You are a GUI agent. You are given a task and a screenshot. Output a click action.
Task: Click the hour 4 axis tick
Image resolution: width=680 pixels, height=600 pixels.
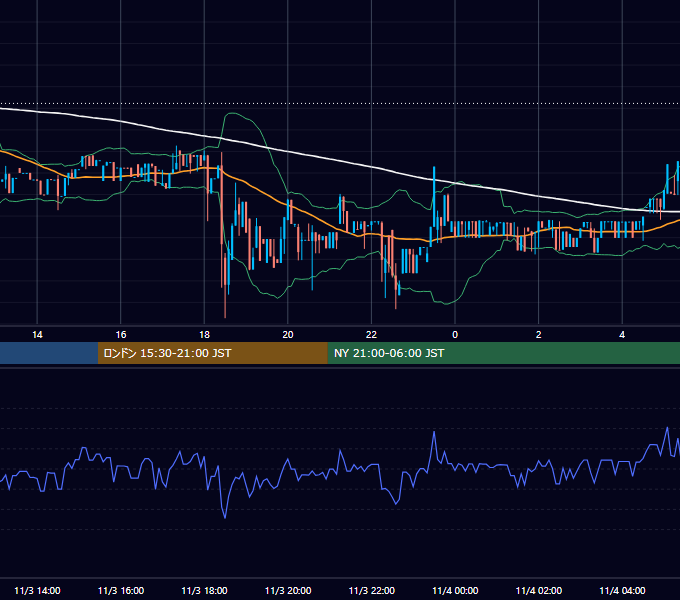point(622,335)
